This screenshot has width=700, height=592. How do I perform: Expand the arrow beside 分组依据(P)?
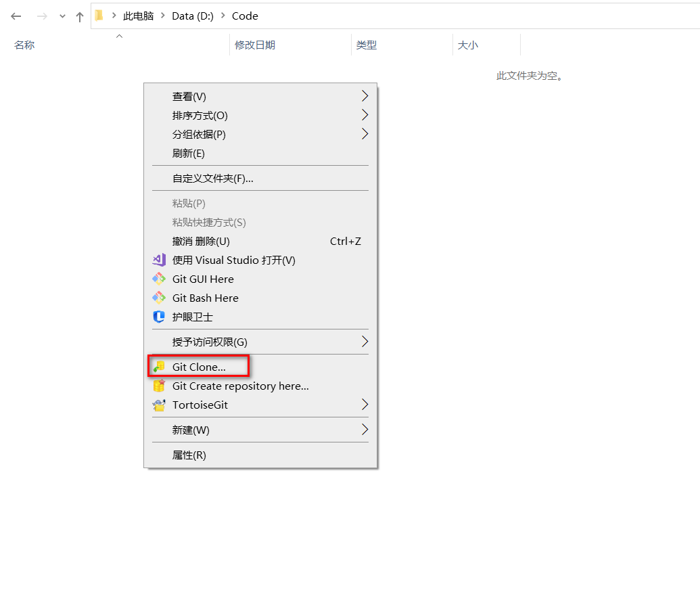click(365, 134)
